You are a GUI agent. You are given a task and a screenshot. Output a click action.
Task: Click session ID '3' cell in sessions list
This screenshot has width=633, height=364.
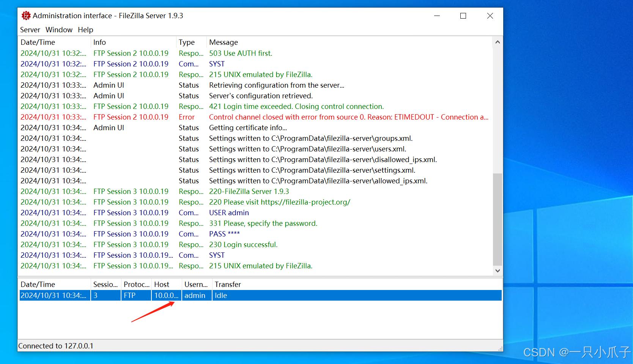tap(106, 295)
